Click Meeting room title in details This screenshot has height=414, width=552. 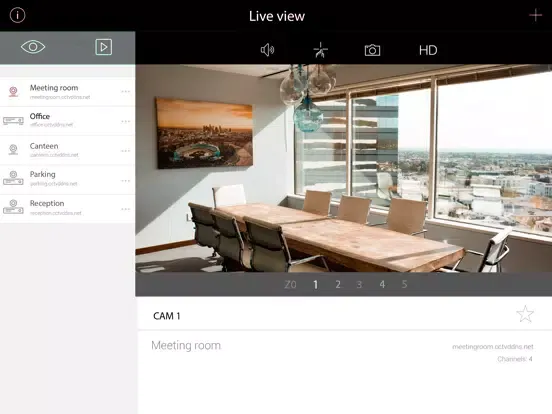tap(186, 345)
